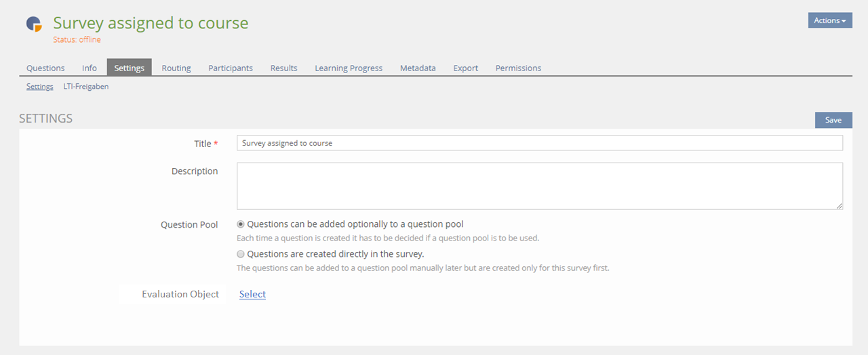Click the Select link for Evaluation Object
The height and width of the screenshot is (355, 868).
pyautogui.click(x=252, y=294)
